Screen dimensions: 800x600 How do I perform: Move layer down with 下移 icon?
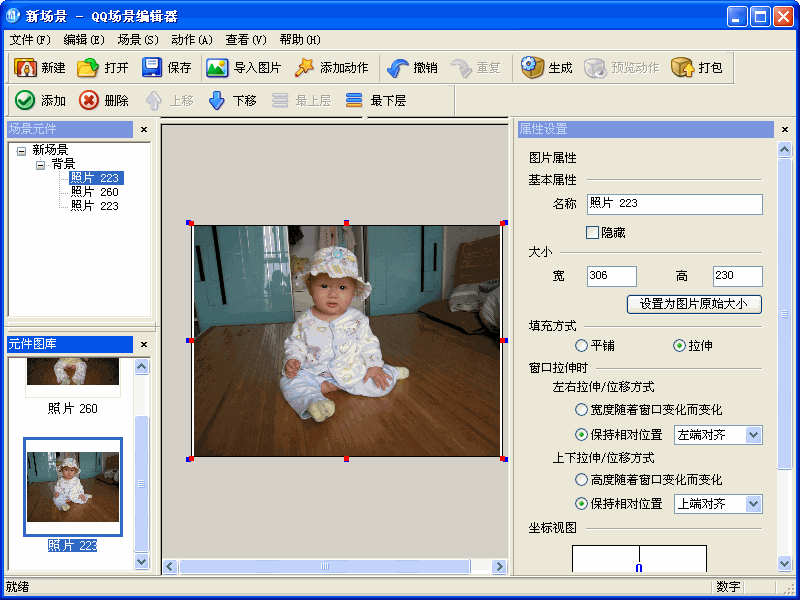pyautogui.click(x=217, y=100)
